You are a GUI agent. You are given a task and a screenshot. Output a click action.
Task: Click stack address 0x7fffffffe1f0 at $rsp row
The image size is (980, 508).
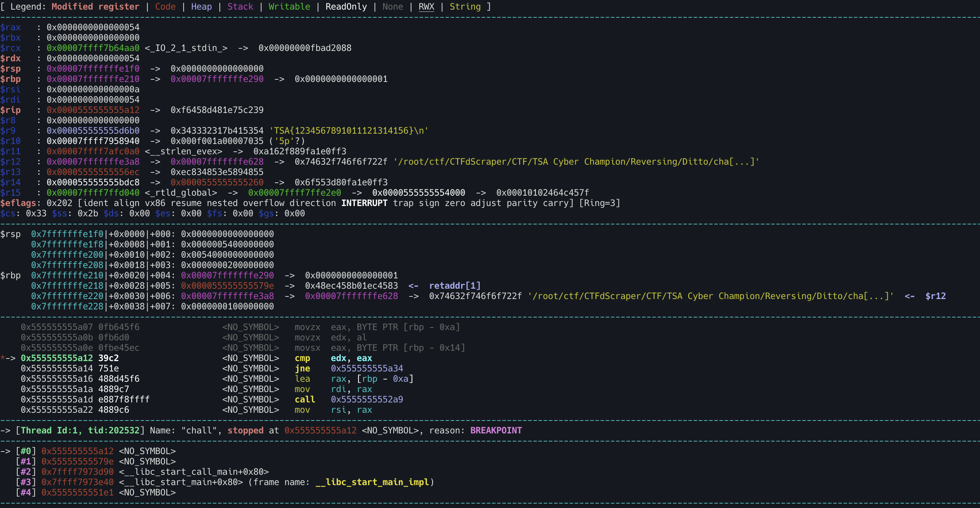(x=67, y=234)
